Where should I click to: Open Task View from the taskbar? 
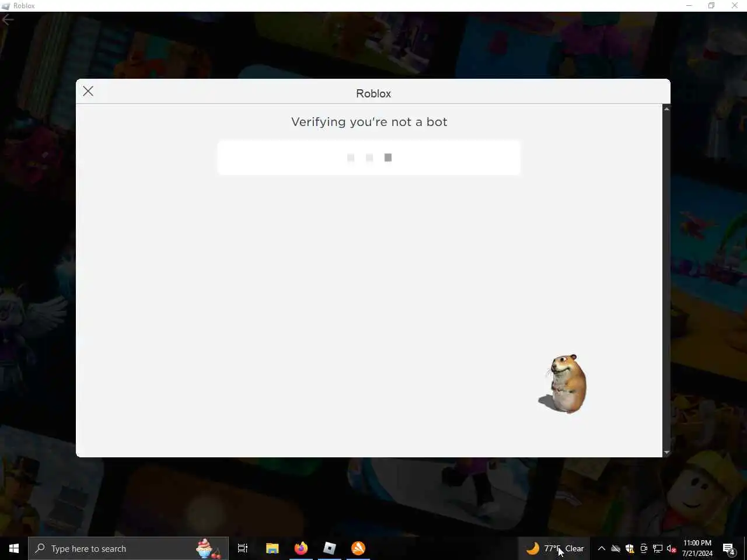click(243, 548)
